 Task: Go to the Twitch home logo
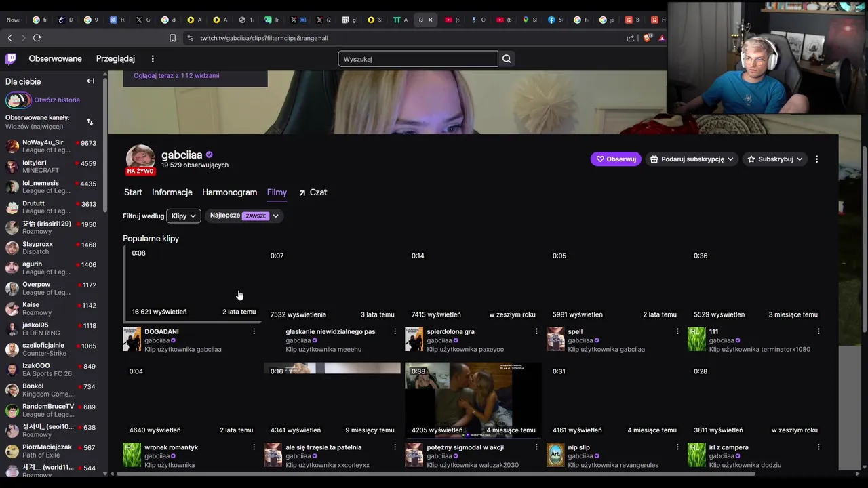pos(11,59)
